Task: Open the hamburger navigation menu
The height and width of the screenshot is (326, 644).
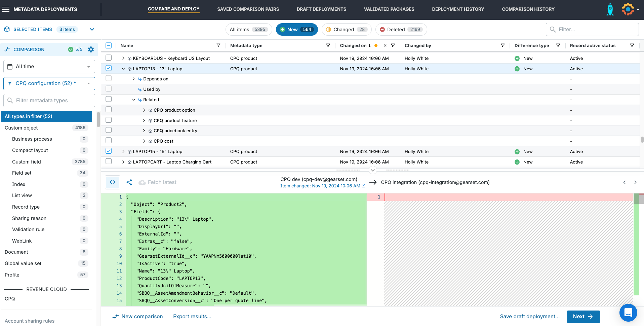Action: click(x=6, y=9)
